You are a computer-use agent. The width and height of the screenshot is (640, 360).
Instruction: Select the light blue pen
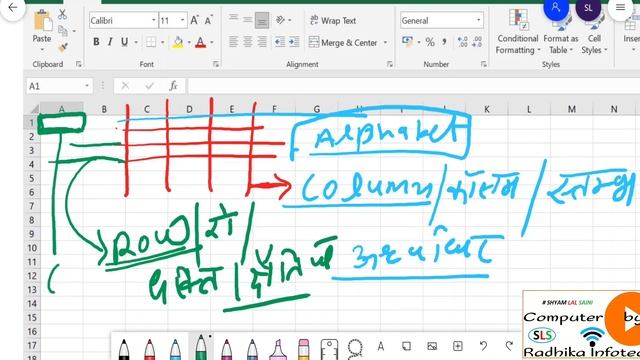(176, 349)
